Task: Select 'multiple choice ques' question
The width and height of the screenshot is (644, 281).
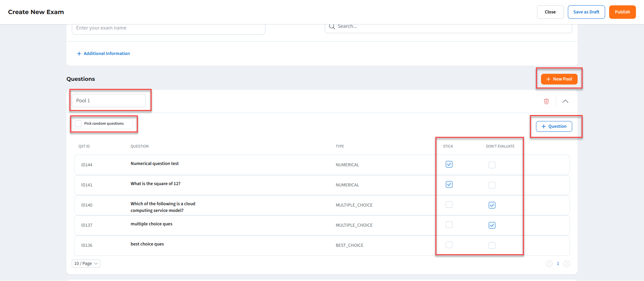Action: tap(152, 224)
